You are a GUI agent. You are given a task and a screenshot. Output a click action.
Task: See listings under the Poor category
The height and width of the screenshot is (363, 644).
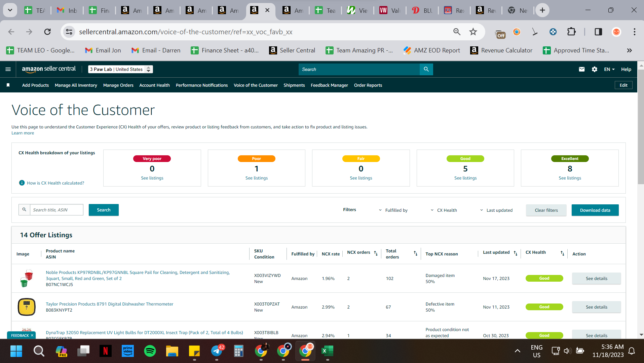click(x=256, y=178)
